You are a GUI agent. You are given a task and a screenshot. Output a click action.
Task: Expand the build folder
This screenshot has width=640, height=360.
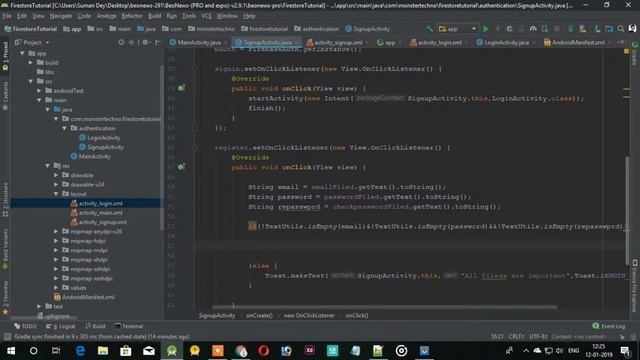tap(31, 63)
